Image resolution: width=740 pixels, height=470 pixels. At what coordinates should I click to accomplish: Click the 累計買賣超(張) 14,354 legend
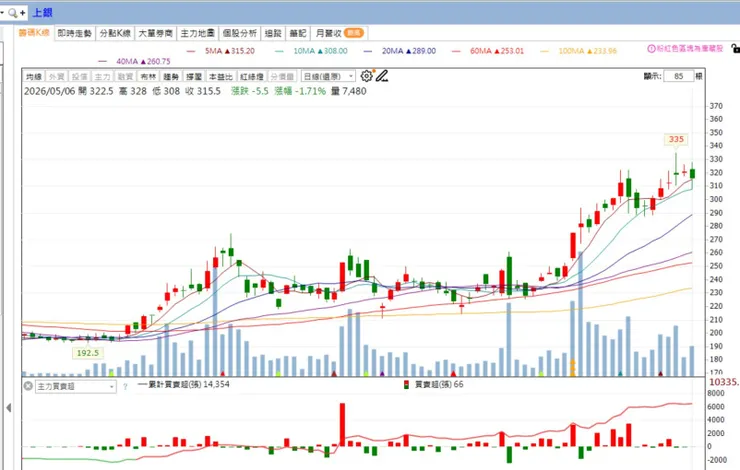pyautogui.click(x=183, y=384)
